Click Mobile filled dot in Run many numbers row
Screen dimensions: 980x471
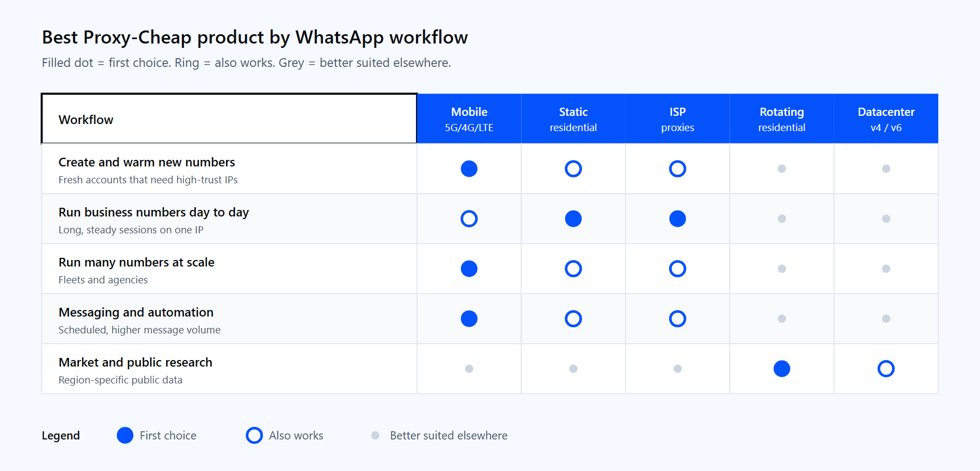click(x=469, y=269)
